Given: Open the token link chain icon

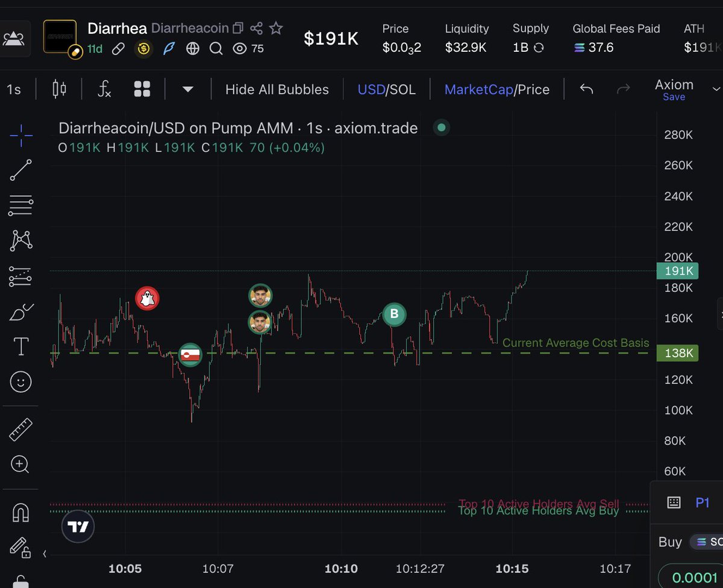Looking at the screenshot, I should click(119, 49).
